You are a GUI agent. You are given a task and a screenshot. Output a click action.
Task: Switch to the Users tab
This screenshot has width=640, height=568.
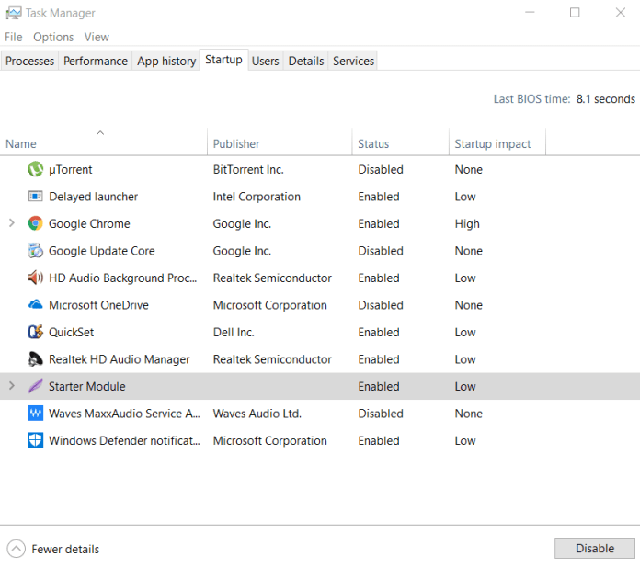[265, 61]
